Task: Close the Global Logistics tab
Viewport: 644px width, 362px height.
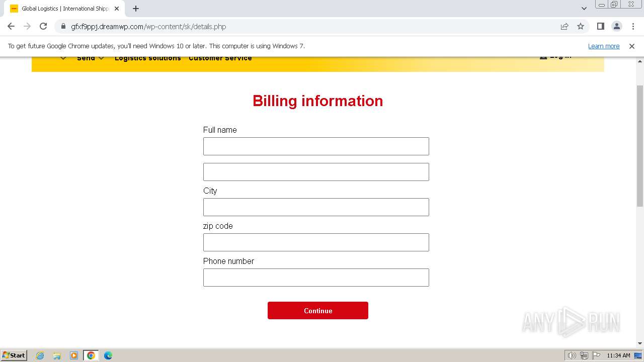Action: point(117,9)
